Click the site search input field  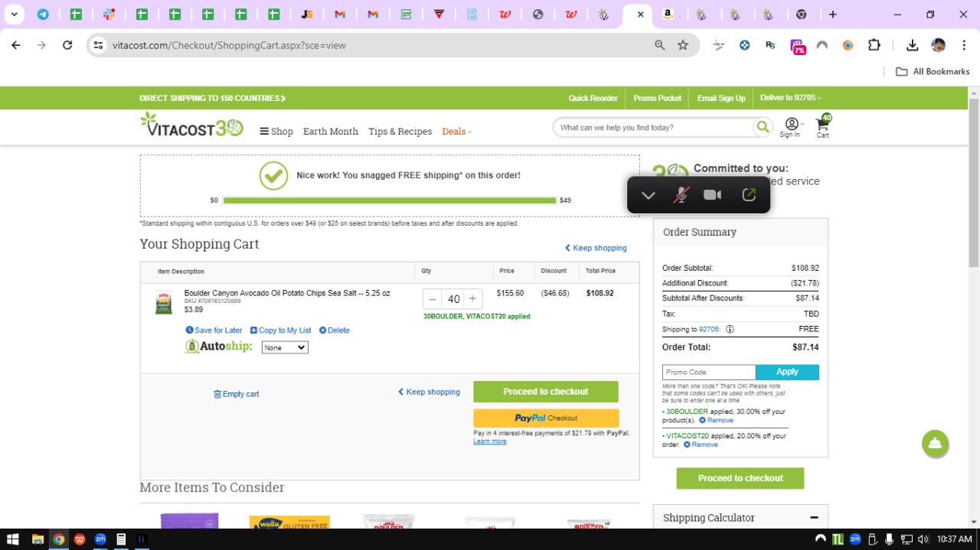pos(655,128)
